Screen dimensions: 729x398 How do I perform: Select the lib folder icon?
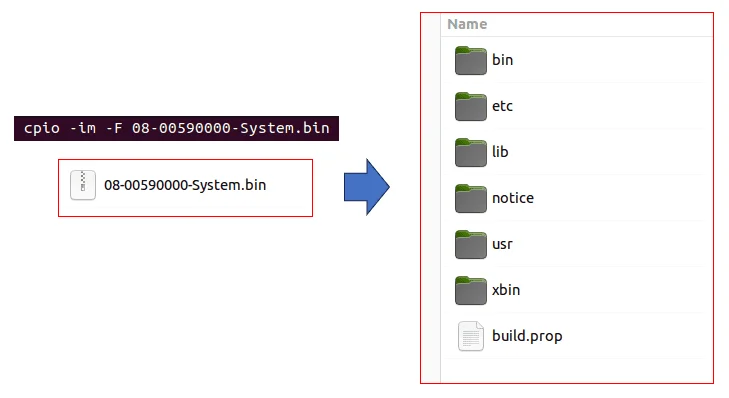point(471,153)
